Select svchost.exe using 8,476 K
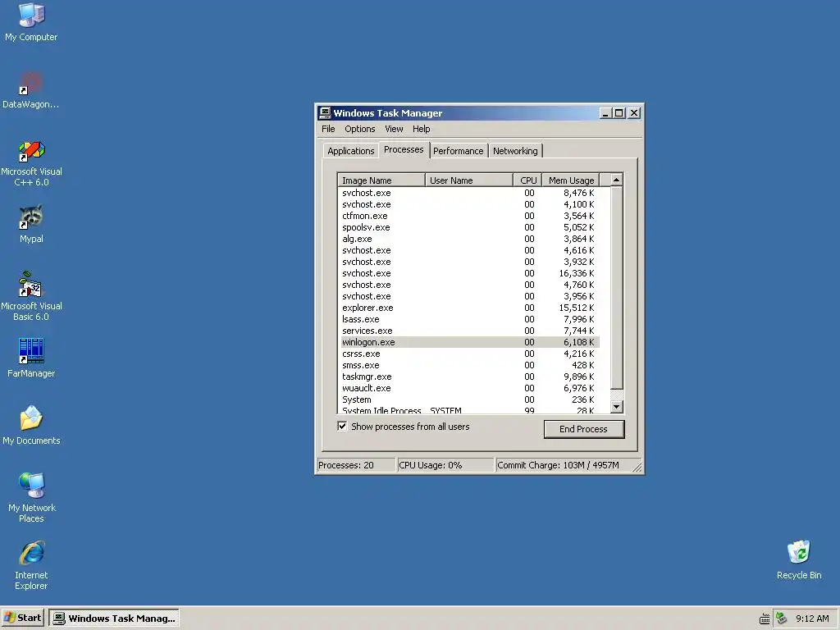Image resolution: width=840 pixels, height=630 pixels. [x=469, y=193]
